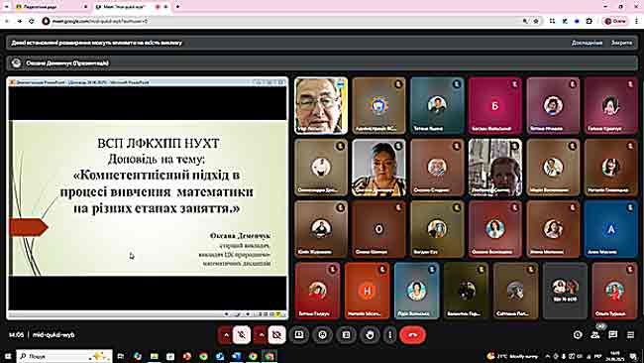Raise hand in the meeting

tap(371, 335)
